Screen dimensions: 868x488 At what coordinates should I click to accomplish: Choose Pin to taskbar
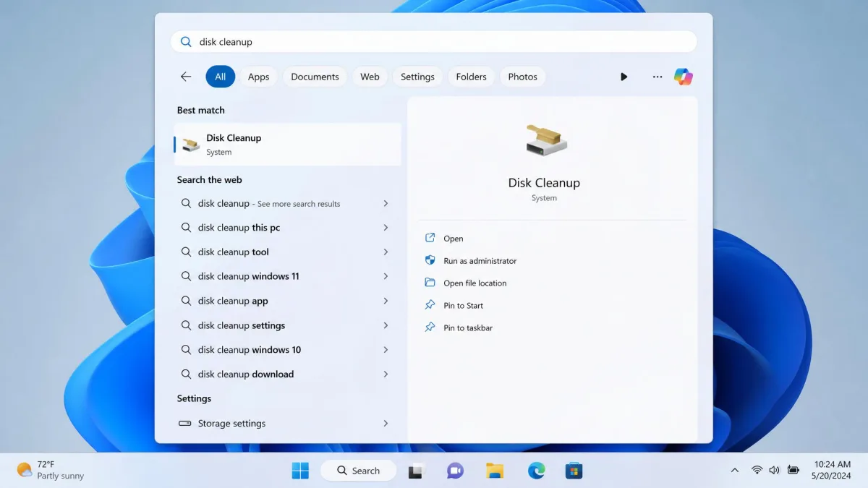(468, 328)
